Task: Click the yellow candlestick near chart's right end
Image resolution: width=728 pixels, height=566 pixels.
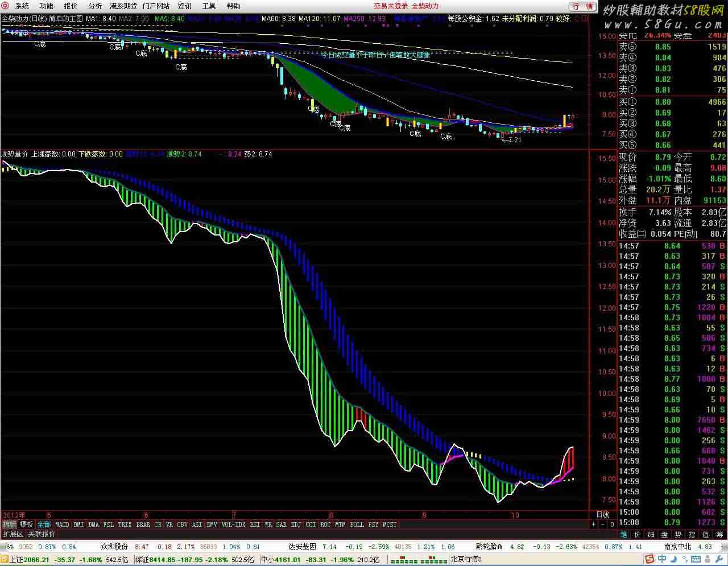Action: pos(564,120)
